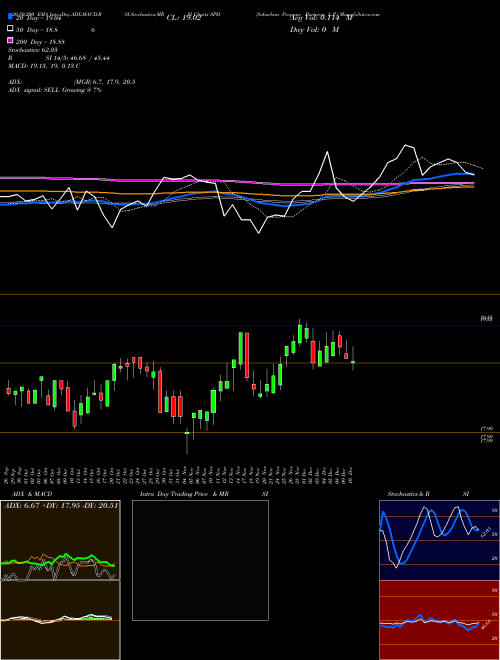Click the 17.99 price level label on the right
Viewport: 500px width, 660px height.
(487, 428)
